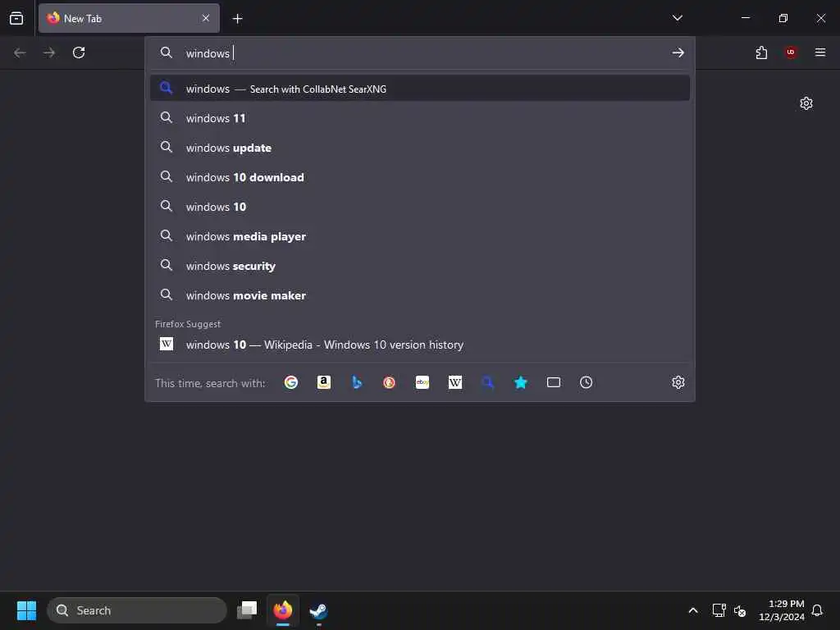The image size is (840, 630).
Task: Open notifications bell icon
Action: (817, 610)
